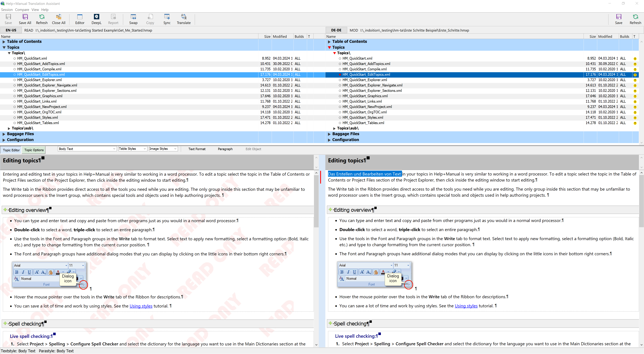Click the Text Format button
Screen dimensions: 644x354
[x=197, y=149]
